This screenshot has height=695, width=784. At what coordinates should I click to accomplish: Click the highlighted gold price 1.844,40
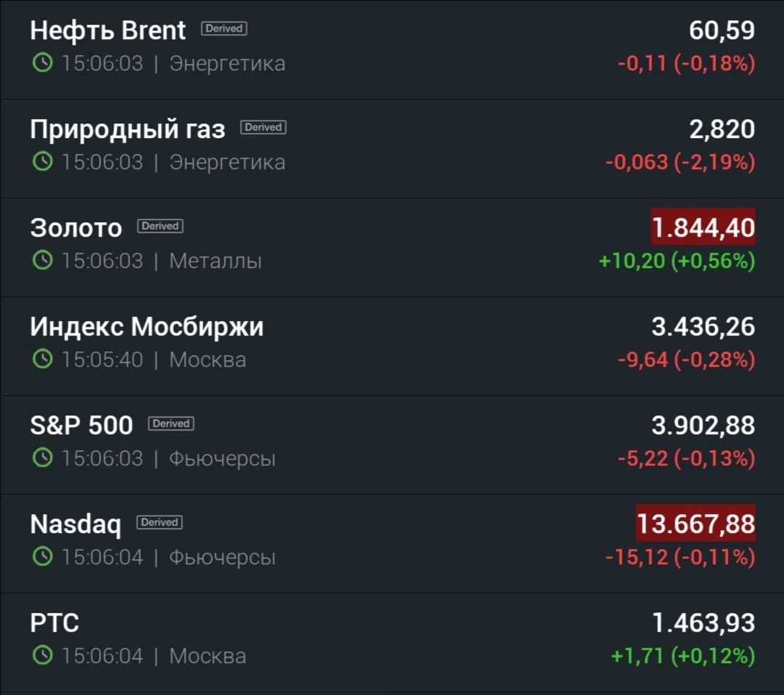(703, 227)
